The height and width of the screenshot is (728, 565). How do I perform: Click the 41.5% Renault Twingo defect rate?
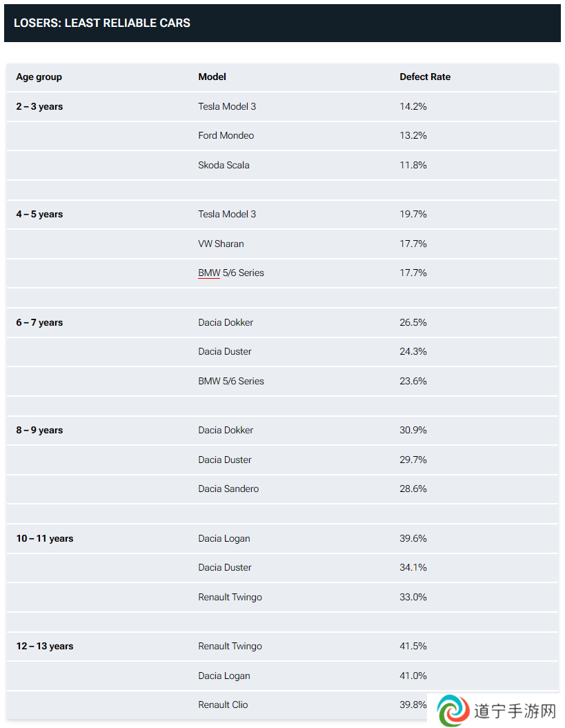(x=413, y=647)
